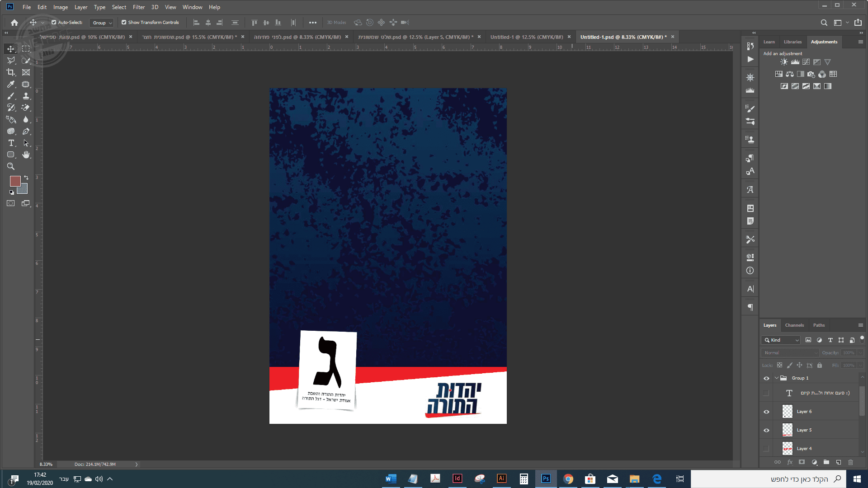
Task: Open the Libraries panel tab
Action: click(x=793, y=42)
